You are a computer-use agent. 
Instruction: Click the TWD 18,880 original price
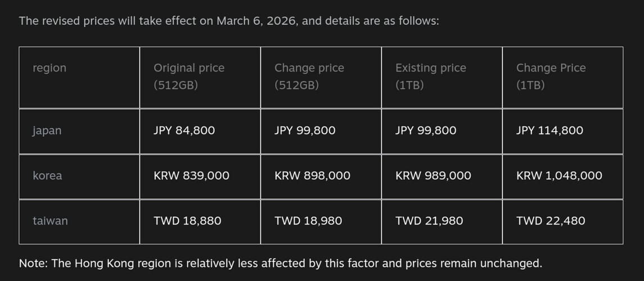[188, 221]
